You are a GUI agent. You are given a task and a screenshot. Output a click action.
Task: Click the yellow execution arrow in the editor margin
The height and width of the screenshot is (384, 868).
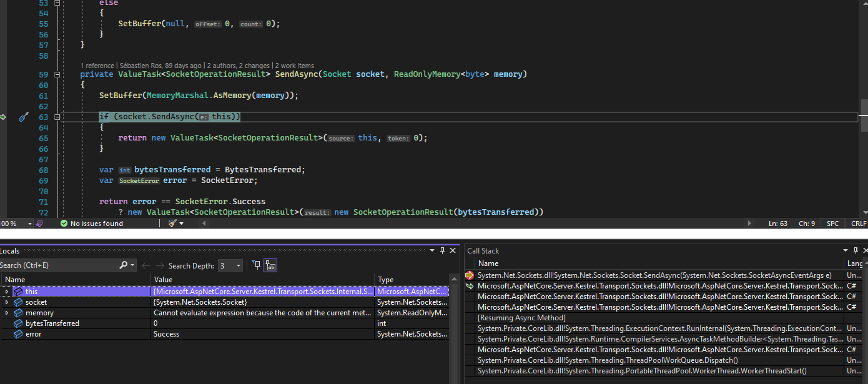coord(3,117)
